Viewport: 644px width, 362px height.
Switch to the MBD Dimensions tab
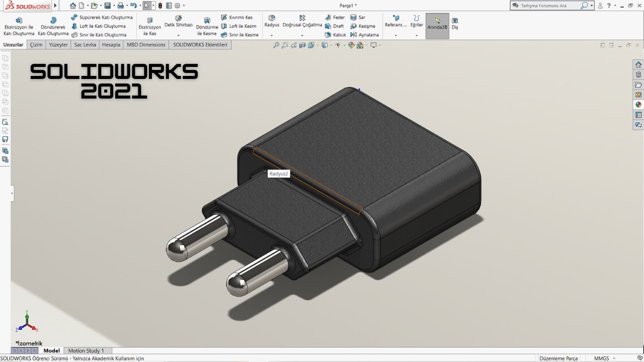point(146,45)
